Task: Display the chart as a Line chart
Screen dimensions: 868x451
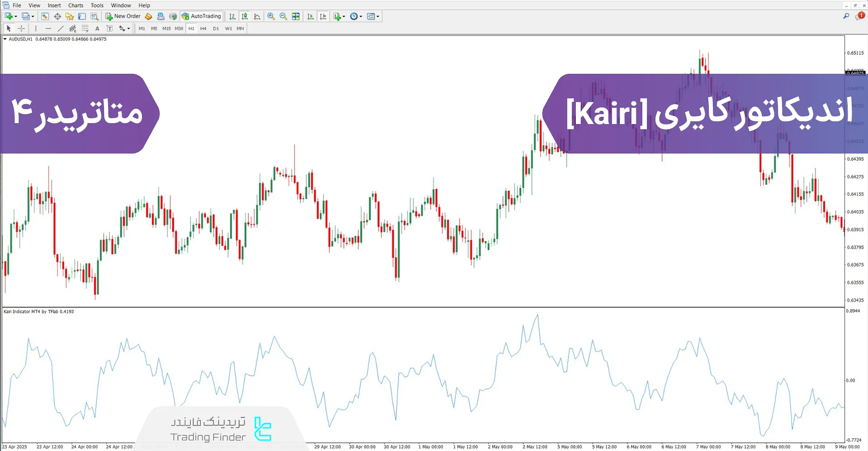Action: [x=256, y=16]
